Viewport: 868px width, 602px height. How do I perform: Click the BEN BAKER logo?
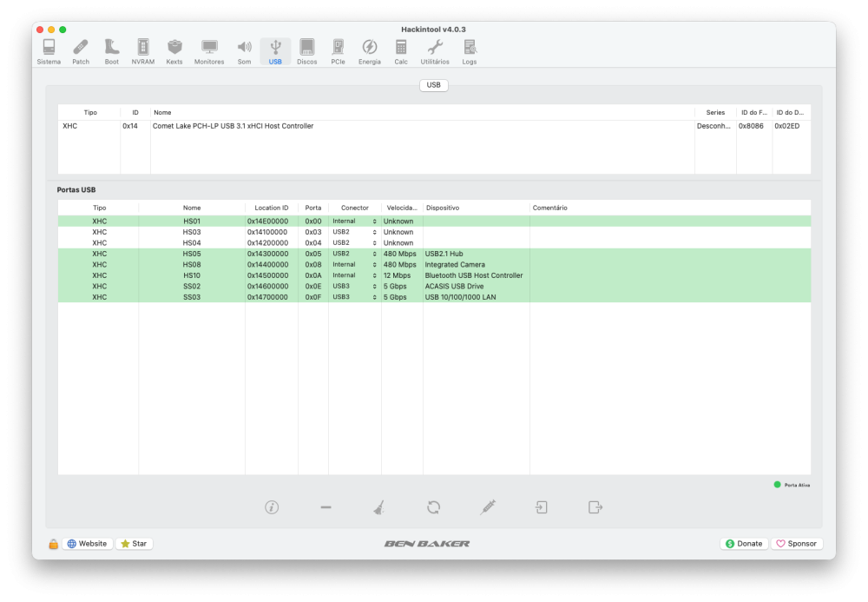pyautogui.click(x=427, y=544)
